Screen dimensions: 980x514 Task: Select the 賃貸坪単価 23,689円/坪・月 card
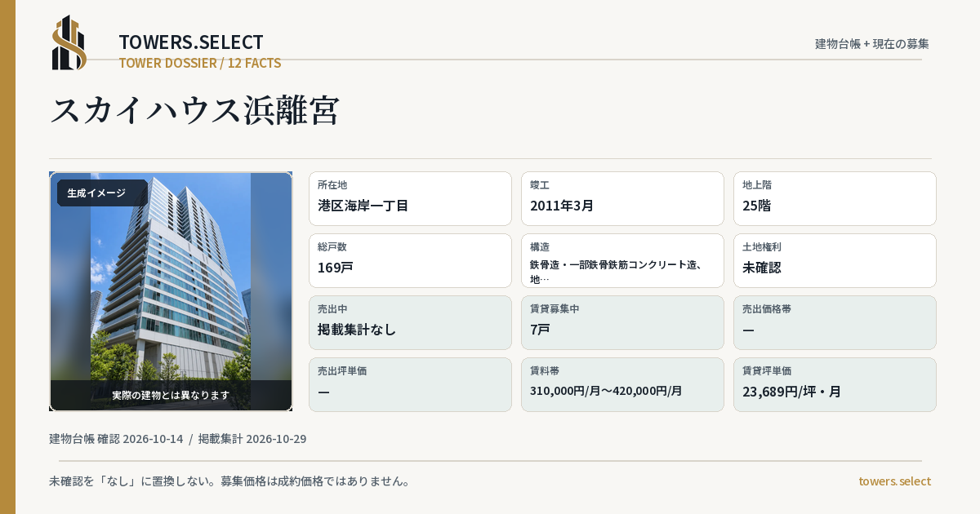pos(835,384)
